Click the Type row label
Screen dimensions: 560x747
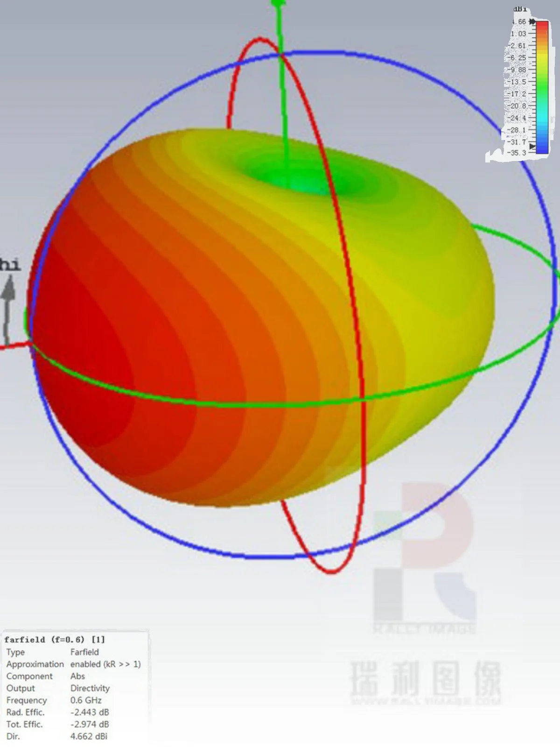point(15,652)
